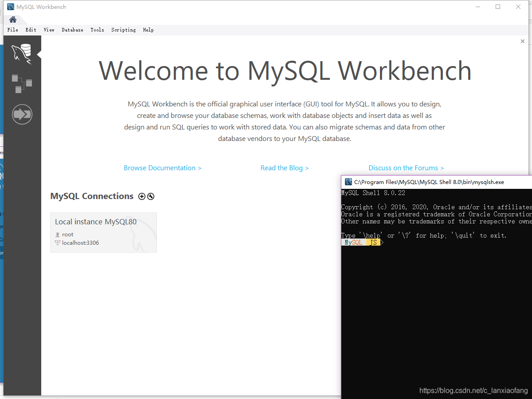Image resolution: width=532 pixels, height=399 pixels.
Task: Open the Read the Blog link
Action: (284, 168)
